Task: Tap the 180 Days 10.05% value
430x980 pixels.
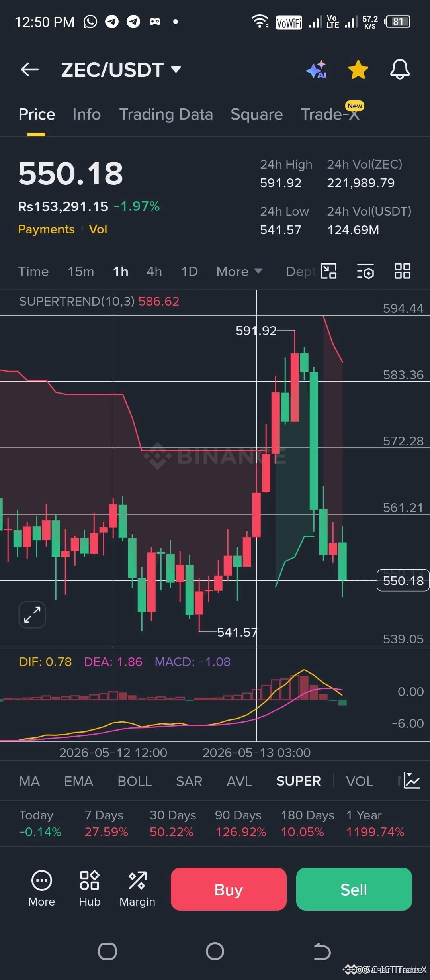Action: coord(303,832)
